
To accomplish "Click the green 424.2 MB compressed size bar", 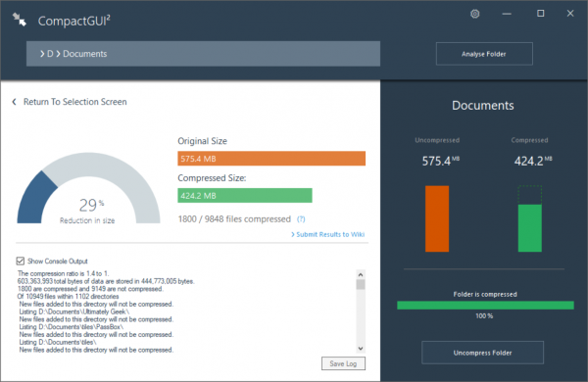I will [245, 195].
